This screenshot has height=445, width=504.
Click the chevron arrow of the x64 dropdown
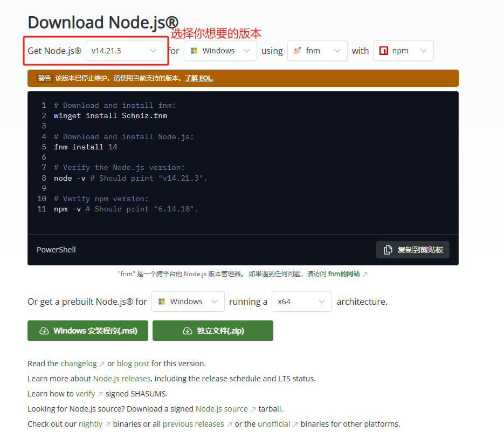tap(322, 302)
